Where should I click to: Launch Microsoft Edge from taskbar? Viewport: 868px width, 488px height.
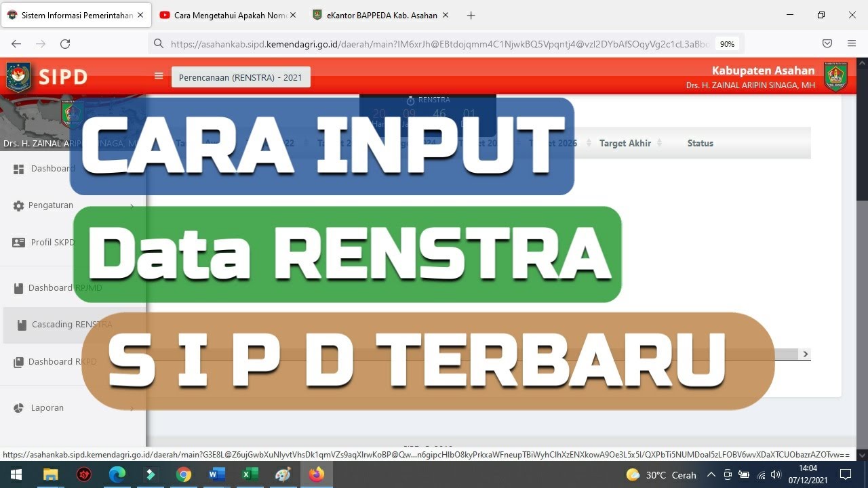point(117,474)
